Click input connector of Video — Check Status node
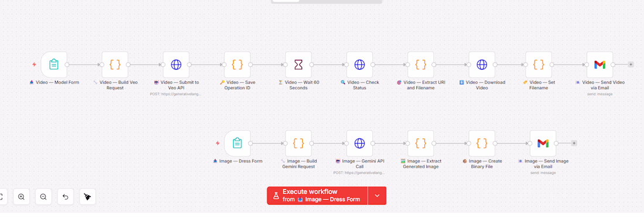 347,65
